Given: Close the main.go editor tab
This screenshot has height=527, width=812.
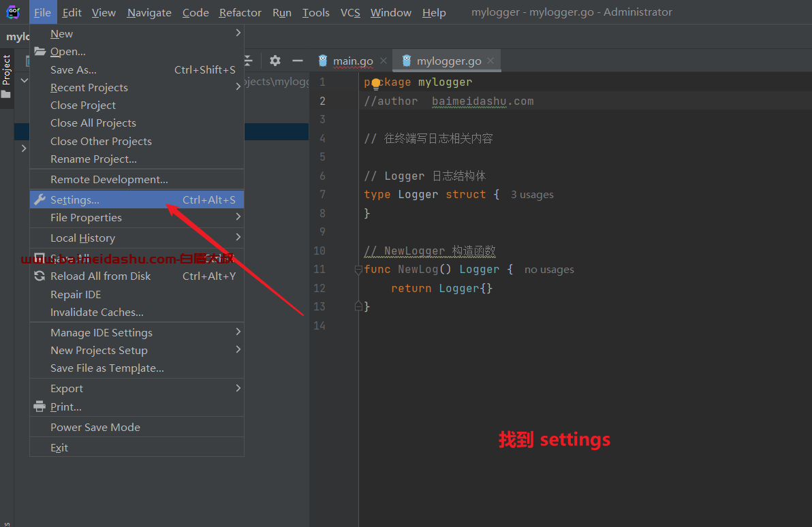Looking at the screenshot, I should tap(384, 61).
